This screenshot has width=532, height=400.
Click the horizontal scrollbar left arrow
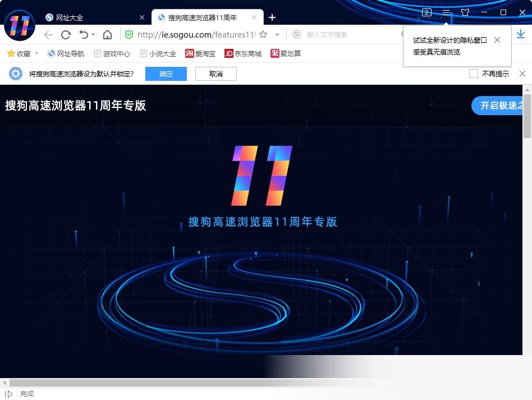coord(4,383)
